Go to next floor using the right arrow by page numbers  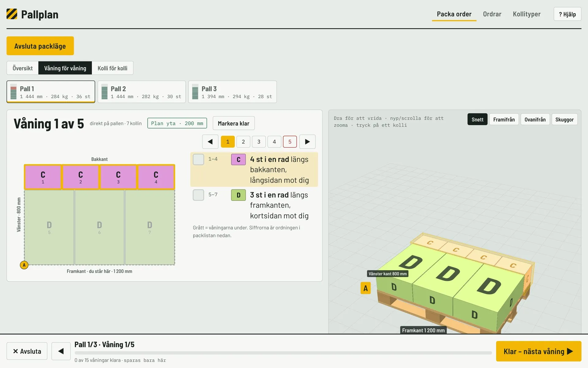(307, 142)
